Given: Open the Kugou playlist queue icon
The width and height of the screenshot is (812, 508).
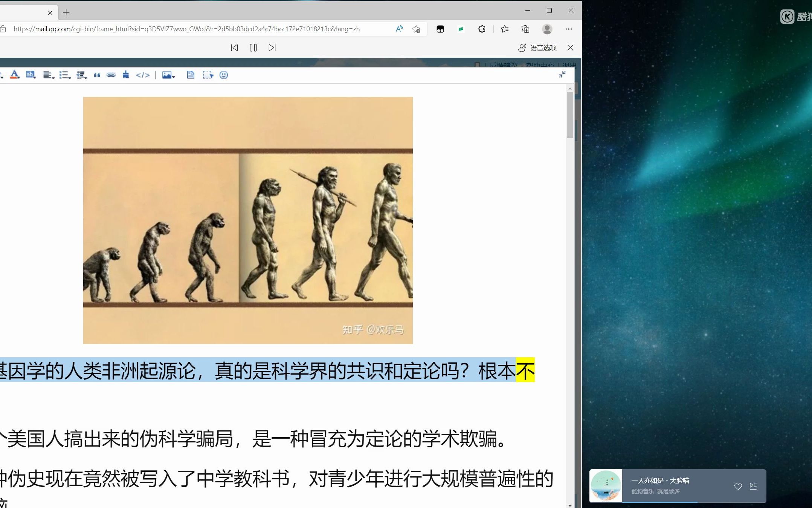Looking at the screenshot, I should (753, 487).
